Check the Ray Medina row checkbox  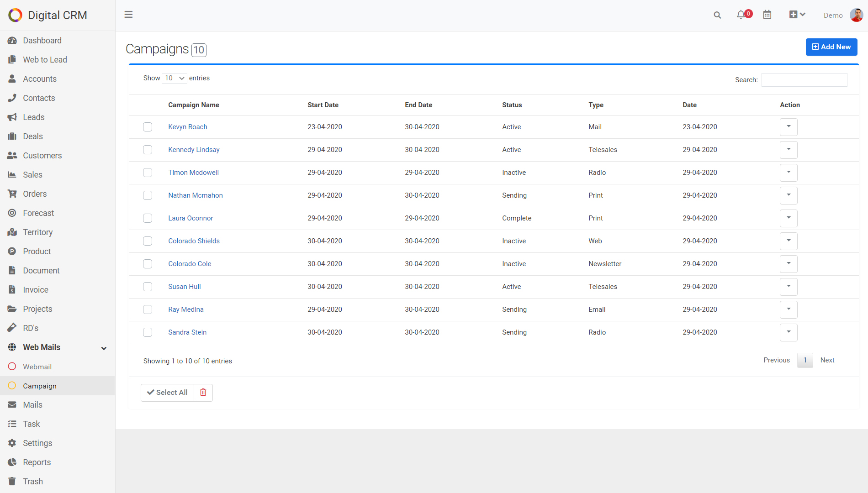(148, 309)
